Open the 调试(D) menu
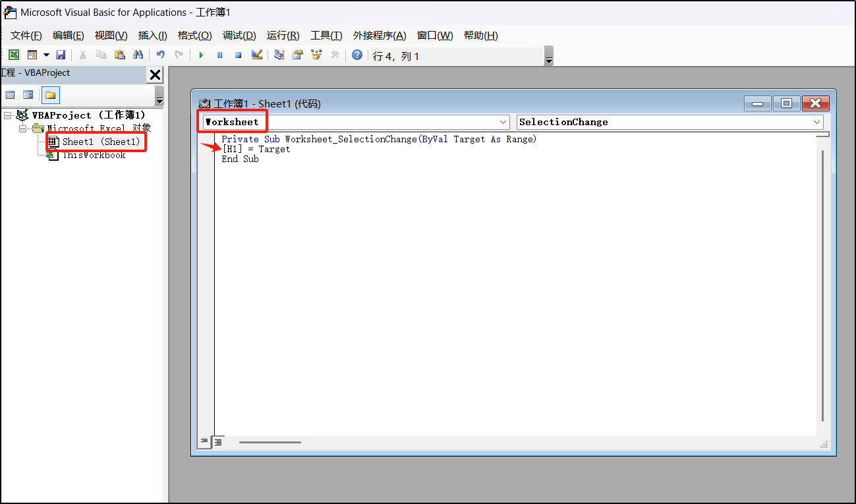Viewport: 856px width, 504px height. click(x=239, y=36)
